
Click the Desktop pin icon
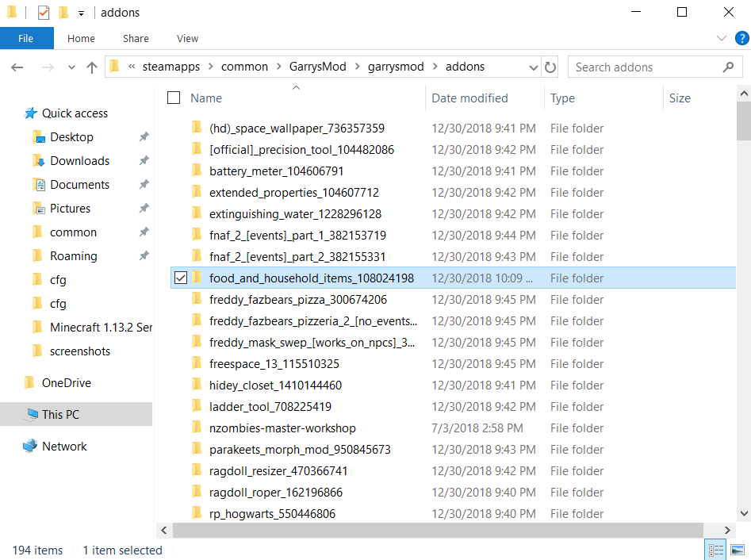[x=144, y=137]
